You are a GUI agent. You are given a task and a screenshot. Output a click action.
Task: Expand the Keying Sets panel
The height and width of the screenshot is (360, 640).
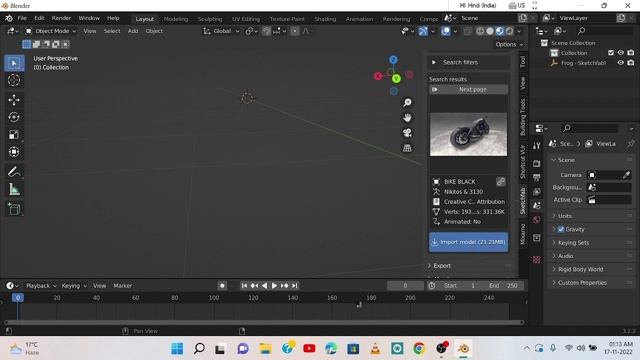click(x=591, y=243)
